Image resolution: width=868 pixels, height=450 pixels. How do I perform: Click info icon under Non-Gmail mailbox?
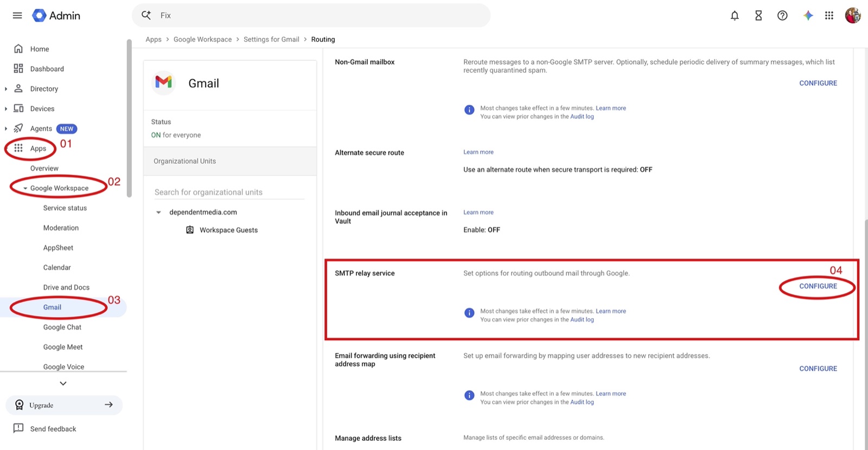click(469, 110)
